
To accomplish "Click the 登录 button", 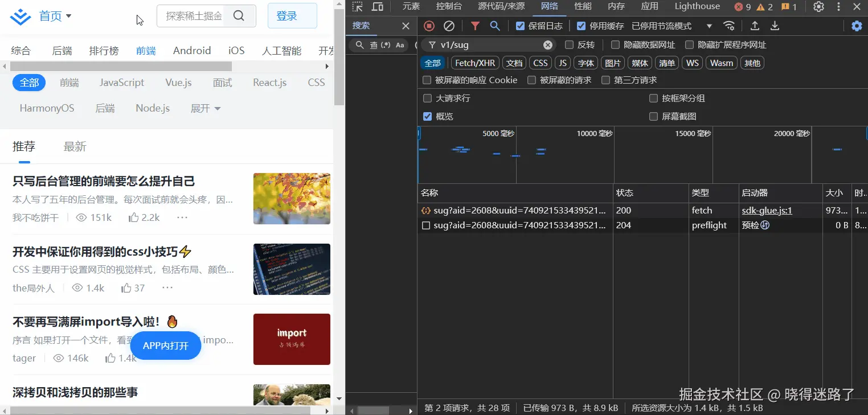I will pyautogui.click(x=292, y=16).
